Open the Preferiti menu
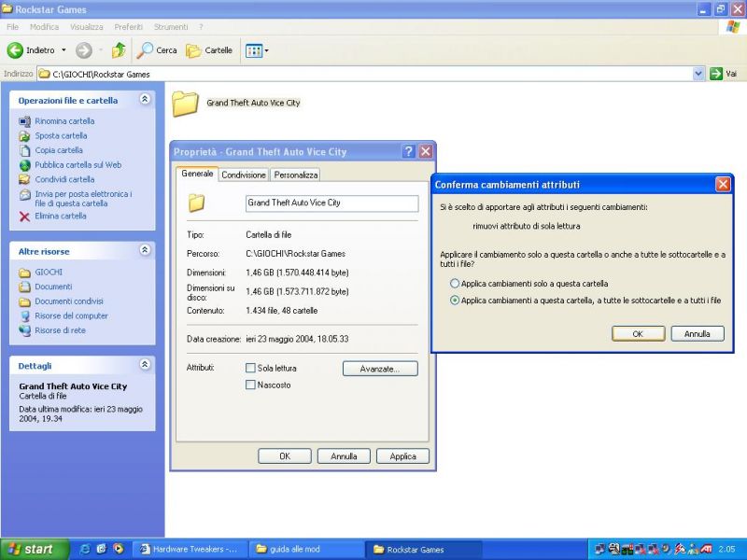This screenshot has height=560, width=747. [128, 27]
